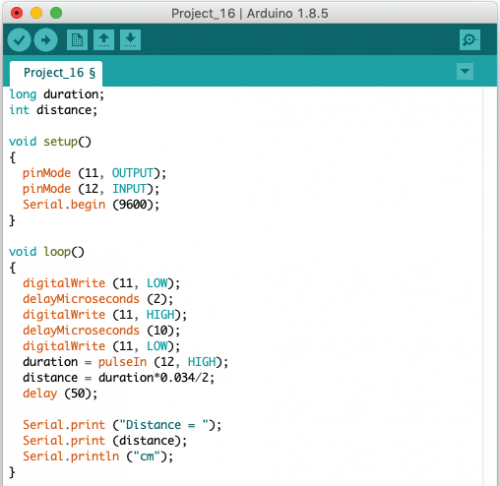The width and height of the screenshot is (500, 486).
Task: Click the editor's vertical scrollbar track
Action: pyautogui.click(x=489, y=286)
